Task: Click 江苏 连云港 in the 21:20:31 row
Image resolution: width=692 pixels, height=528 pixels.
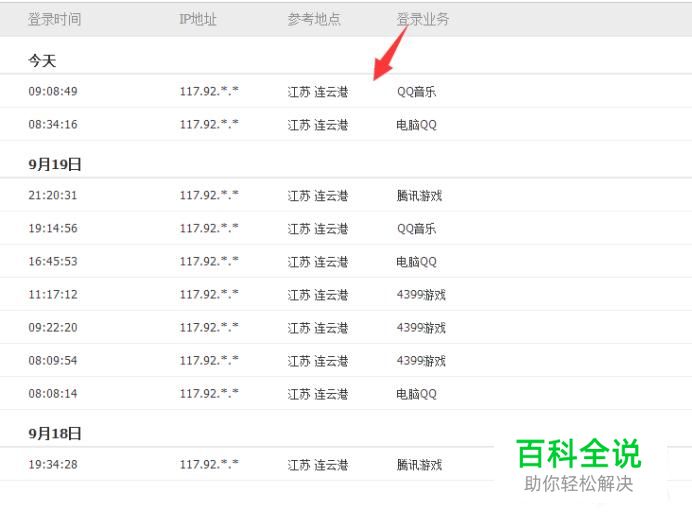Action: tap(318, 196)
